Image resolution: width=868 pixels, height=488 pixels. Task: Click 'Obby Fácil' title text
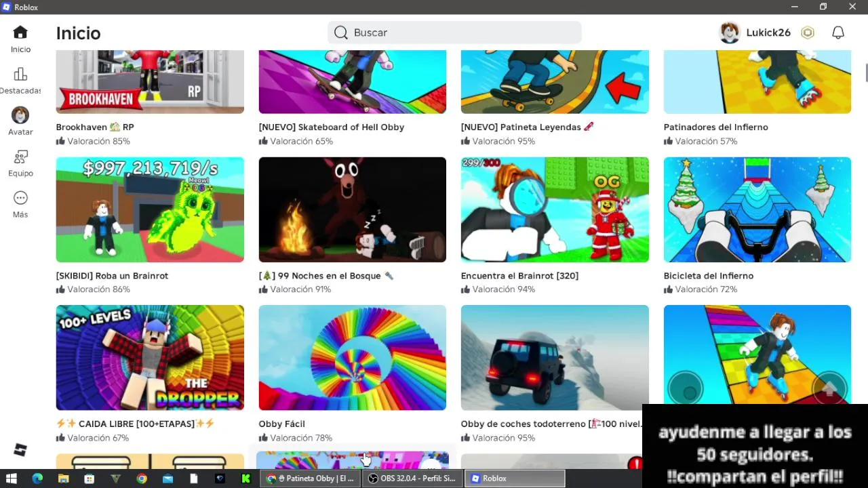(x=281, y=424)
